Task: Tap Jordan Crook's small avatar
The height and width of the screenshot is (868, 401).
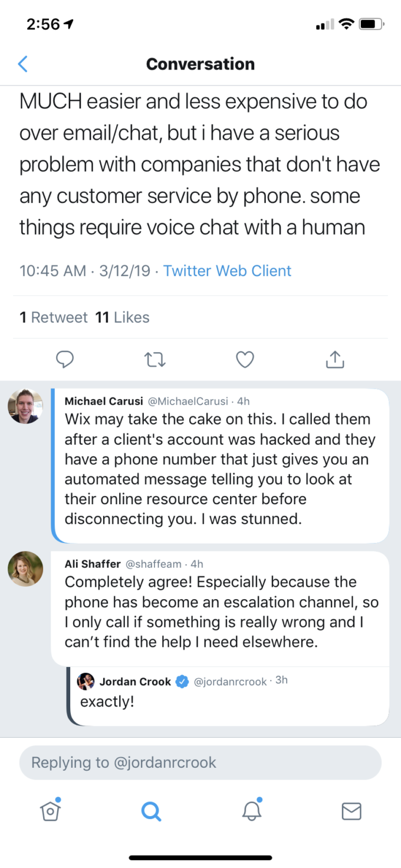Action: [86, 681]
